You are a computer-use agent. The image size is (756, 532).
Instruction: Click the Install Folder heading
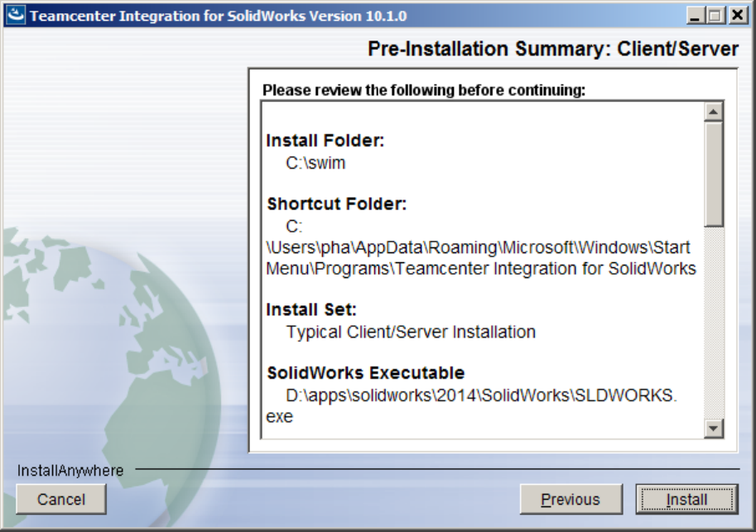[x=325, y=141]
